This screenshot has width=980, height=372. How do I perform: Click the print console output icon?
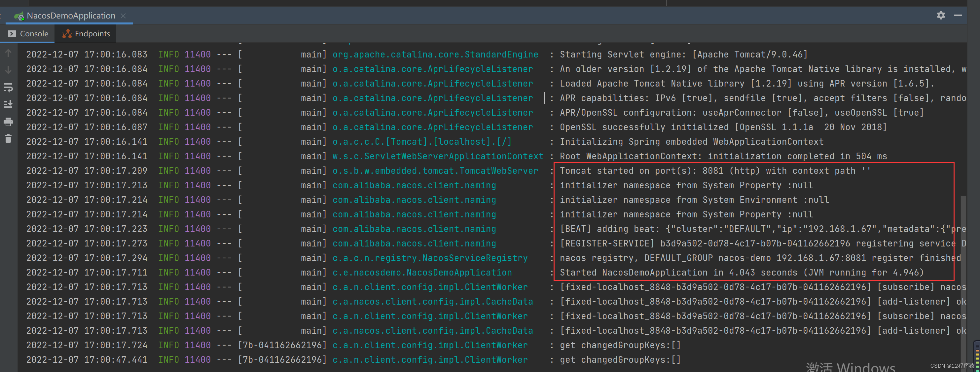coord(8,122)
